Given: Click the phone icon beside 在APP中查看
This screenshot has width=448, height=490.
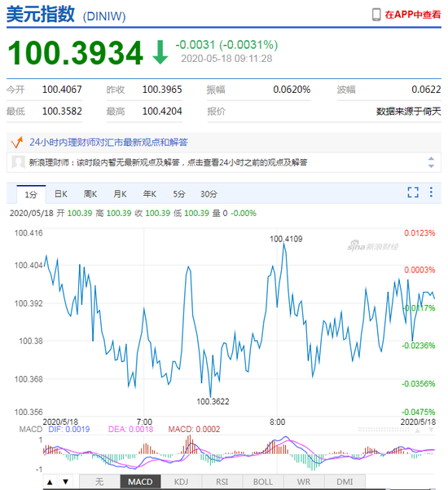Looking at the screenshot, I should pos(376,15).
